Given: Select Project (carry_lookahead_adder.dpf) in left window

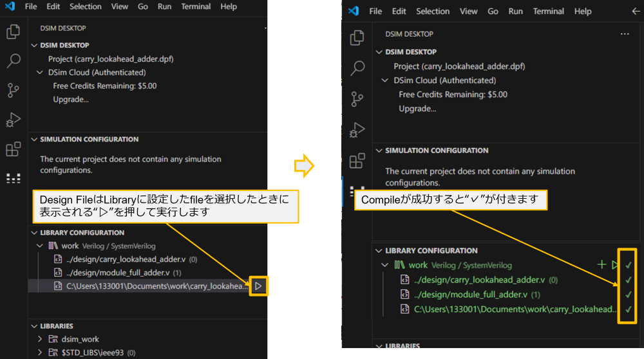Looking at the screenshot, I should coord(111,59).
